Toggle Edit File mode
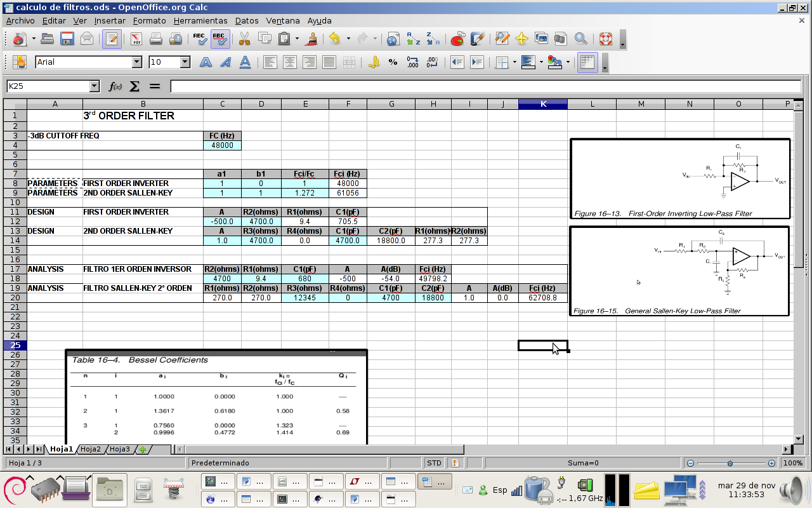The height and width of the screenshot is (508, 812). tap(112, 39)
